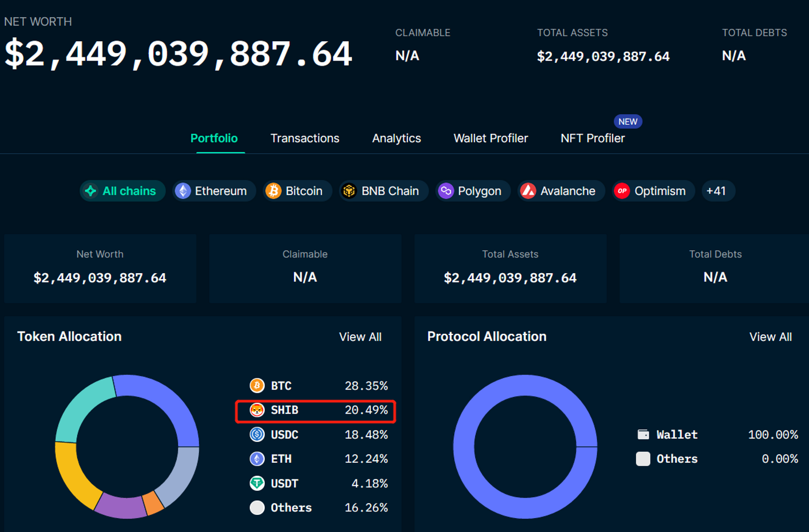This screenshot has width=809, height=532.
Task: Click the Bitcoin chain icon
Action: tap(273, 191)
